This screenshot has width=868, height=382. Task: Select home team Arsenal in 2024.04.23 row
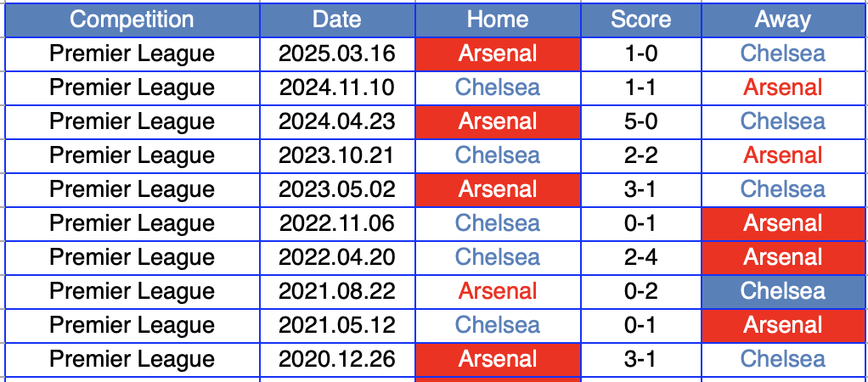coord(498,121)
